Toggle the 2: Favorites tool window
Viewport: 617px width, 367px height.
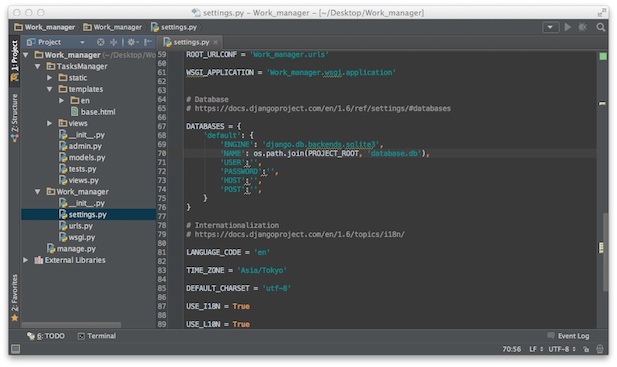click(x=15, y=297)
